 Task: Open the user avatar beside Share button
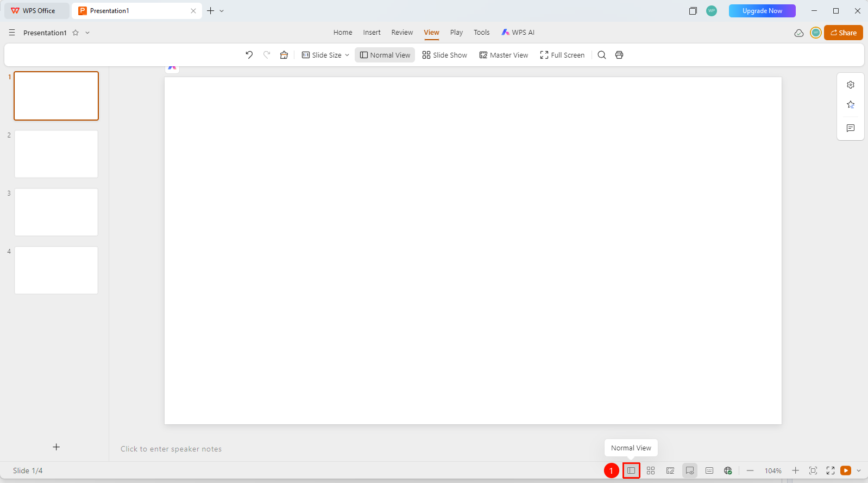point(815,33)
